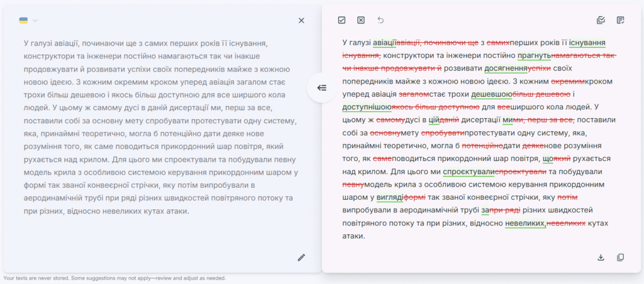Edit the source text with the pencil icon
Viewport: 644px width, 284px height.
301,257
